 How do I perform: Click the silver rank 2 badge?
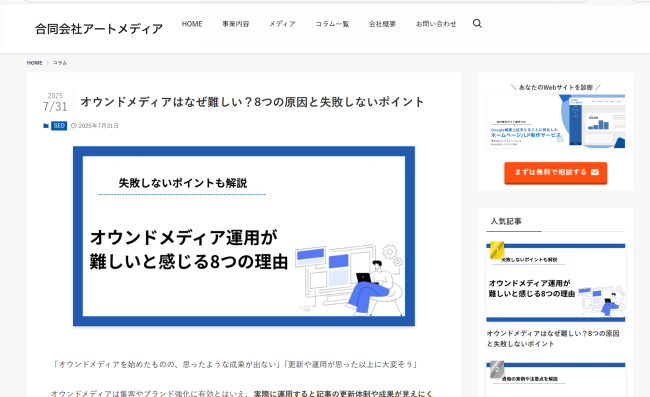[x=497, y=369]
